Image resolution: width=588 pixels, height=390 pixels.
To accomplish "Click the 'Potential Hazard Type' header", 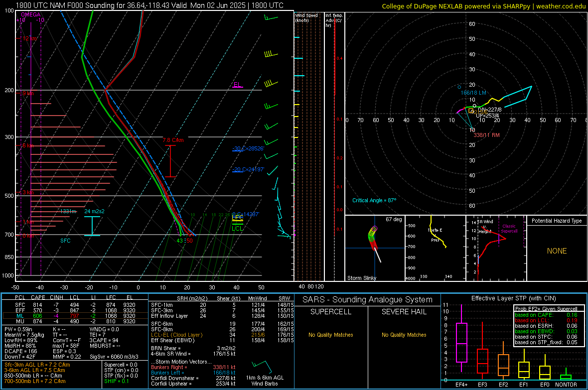I will (x=557, y=221).
